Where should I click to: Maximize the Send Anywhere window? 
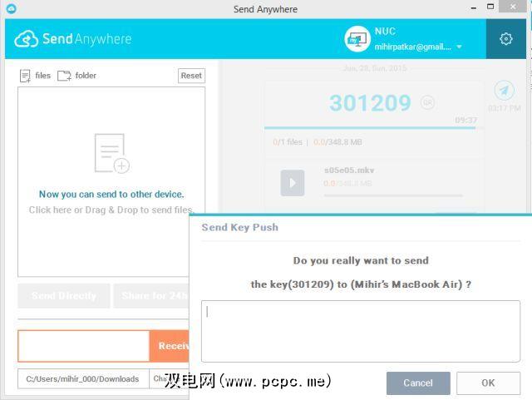[490, 7]
